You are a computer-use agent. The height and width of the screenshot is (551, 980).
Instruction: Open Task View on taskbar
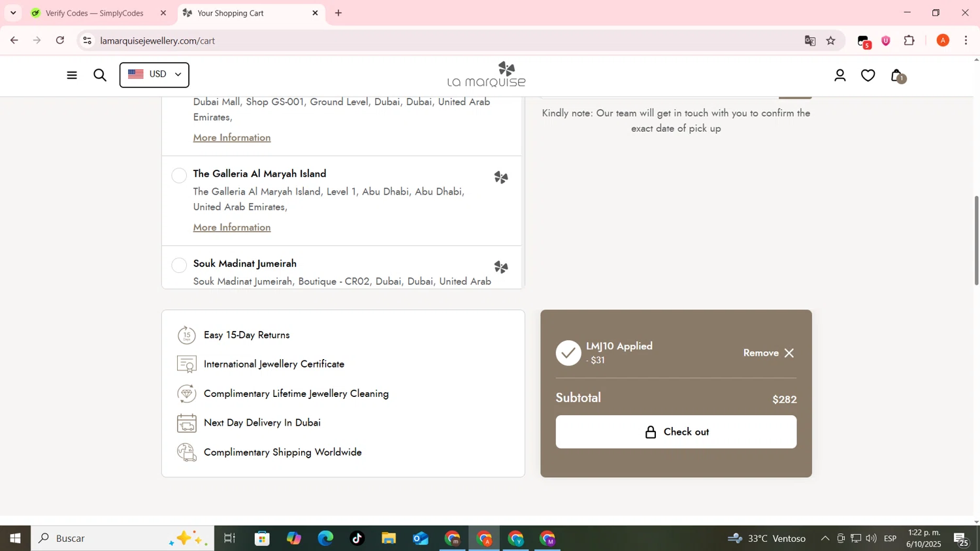click(x=230, y=539)
